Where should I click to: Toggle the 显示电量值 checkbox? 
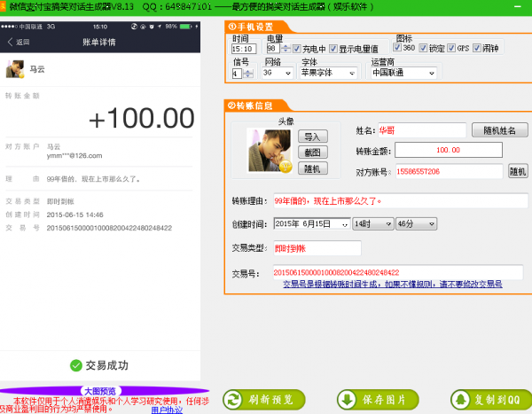click(333, 49)
